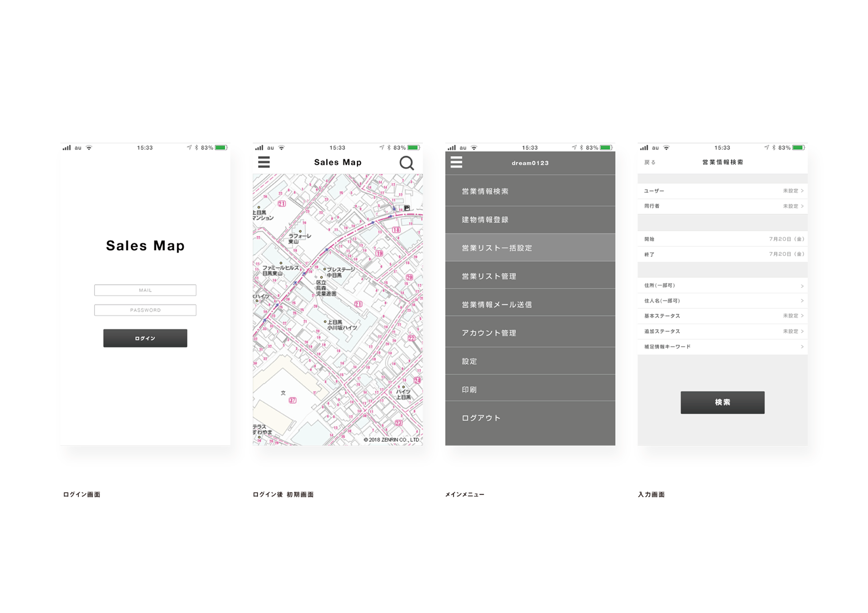
Task: Tap the search magnifier icon
Action: 406,163
